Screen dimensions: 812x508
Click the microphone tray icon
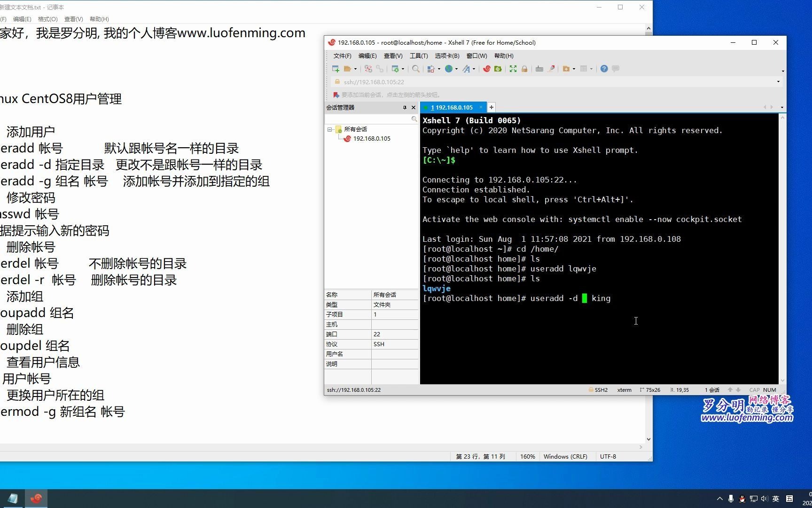click(731, 499)
